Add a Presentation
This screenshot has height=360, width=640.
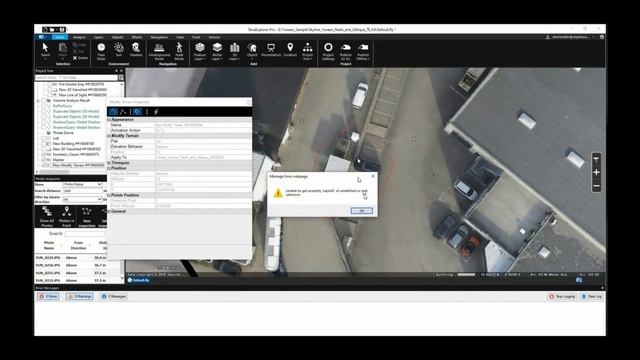tap(271, 50)
